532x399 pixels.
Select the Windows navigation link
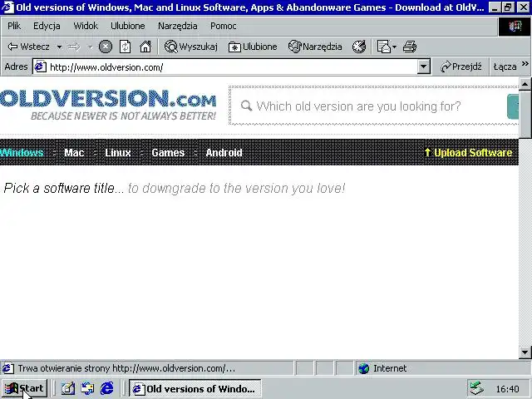point(22,153)
